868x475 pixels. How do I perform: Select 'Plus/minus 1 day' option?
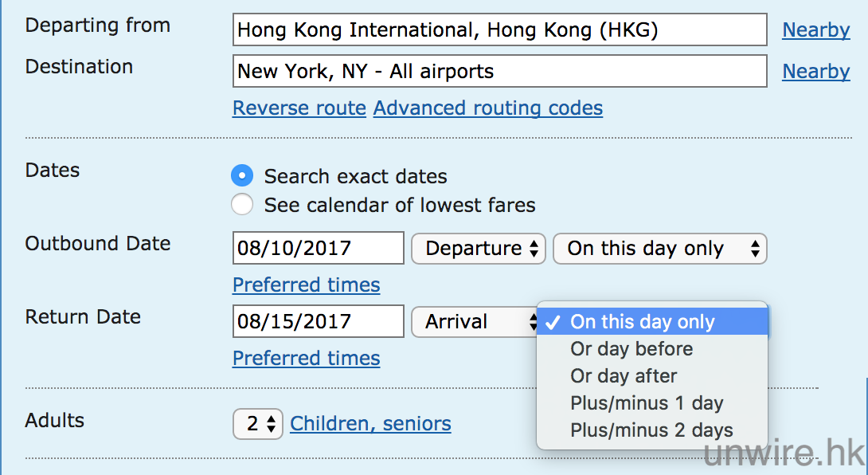click(x=647, y=403)
